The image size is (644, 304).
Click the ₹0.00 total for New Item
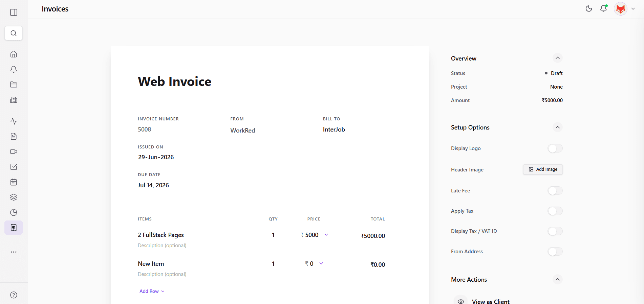(378, 265)
